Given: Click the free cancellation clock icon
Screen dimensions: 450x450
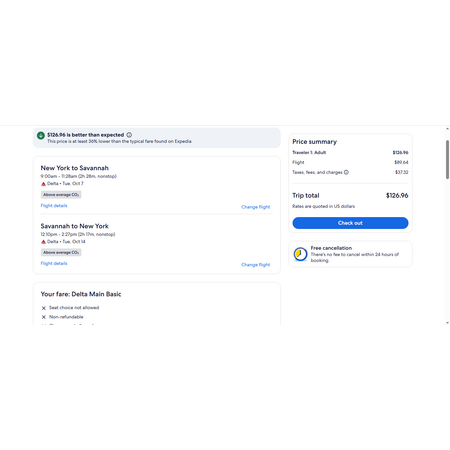Looking at the screenshot, I should (300, 254).
